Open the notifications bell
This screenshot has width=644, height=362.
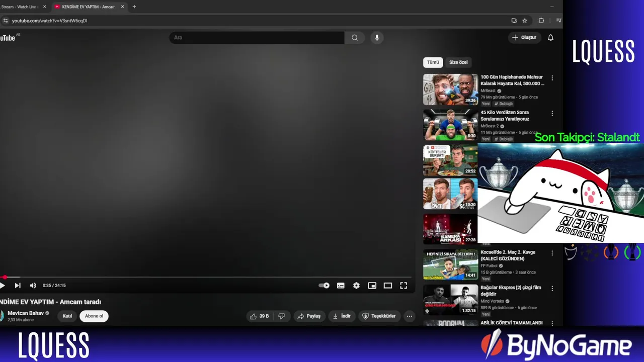(x=550, y=38)
